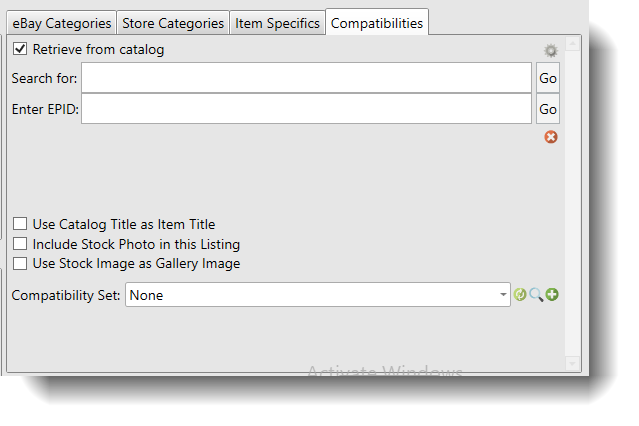Uncheck Retrieve from catalog

coord(20,49)
